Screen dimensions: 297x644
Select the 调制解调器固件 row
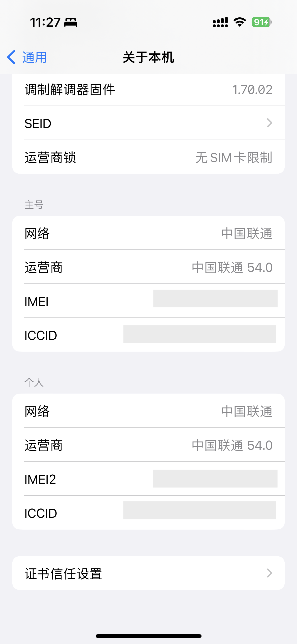(148, 90)
